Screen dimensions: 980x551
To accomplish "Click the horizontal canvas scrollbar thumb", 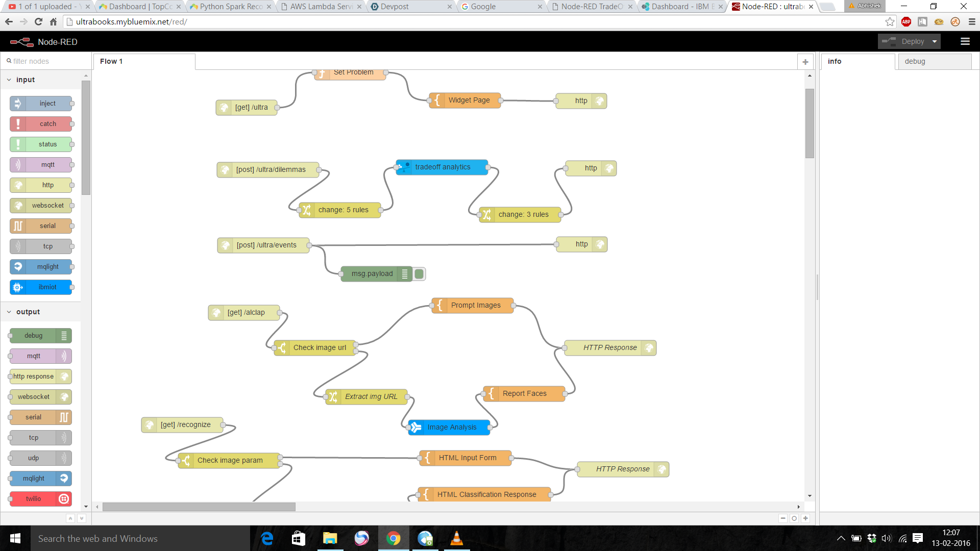I will 199,507.
